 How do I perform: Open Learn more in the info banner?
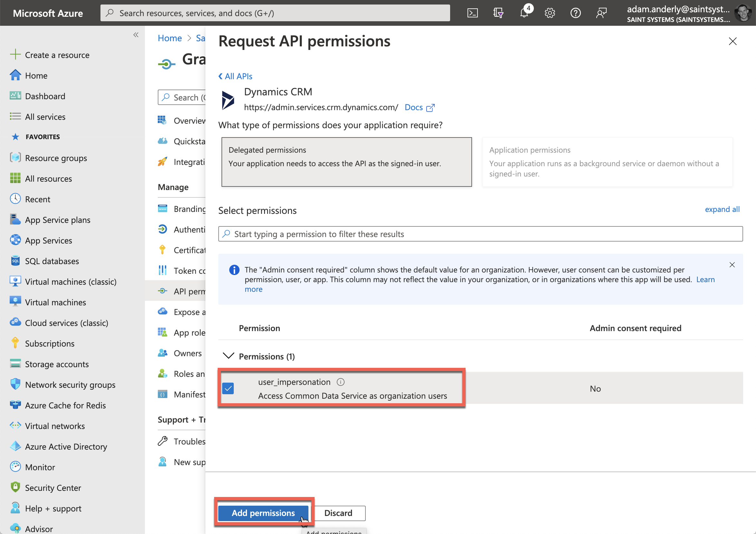pyautogui.click(x=705, y=279)
